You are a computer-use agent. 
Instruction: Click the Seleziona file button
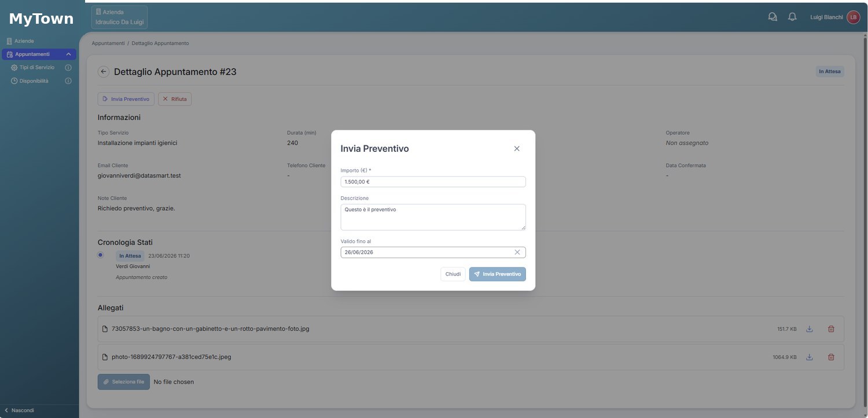click(124, 382)
